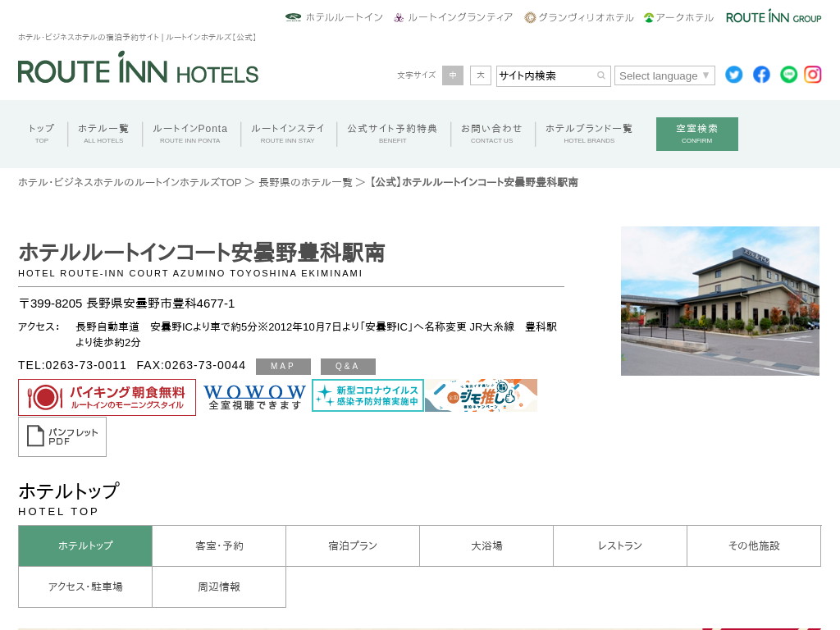Select the その他施設 tab
840x630 pixels.
(x=754, y=546)
